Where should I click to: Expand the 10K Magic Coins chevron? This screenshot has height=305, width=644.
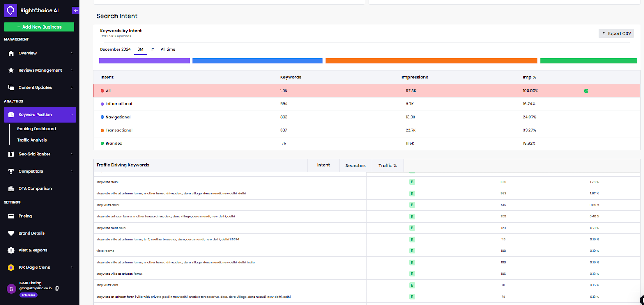[72, 268]
